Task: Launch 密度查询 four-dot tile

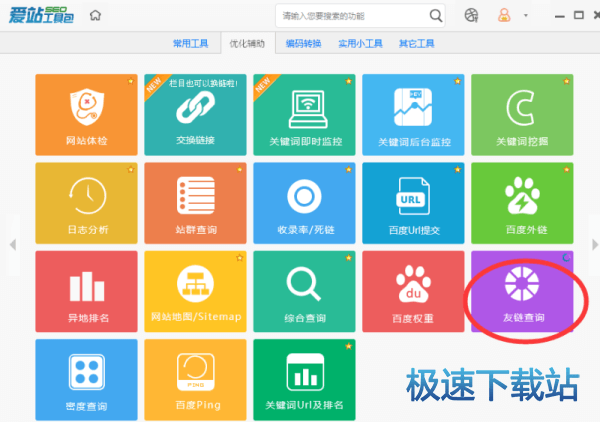Action: click(x=86, y=380)
